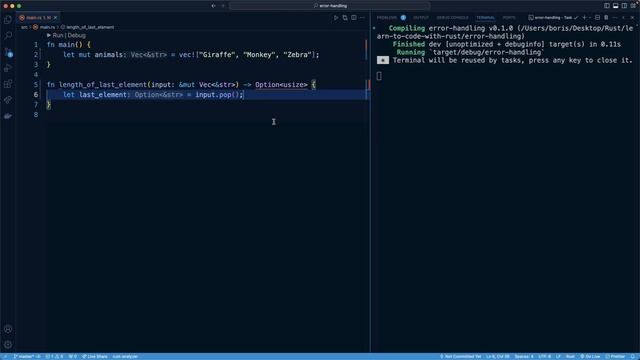The width and height of the screenshot is (640, 360).
Task: Click the error-handling command center search box
Action: point(330,6)
